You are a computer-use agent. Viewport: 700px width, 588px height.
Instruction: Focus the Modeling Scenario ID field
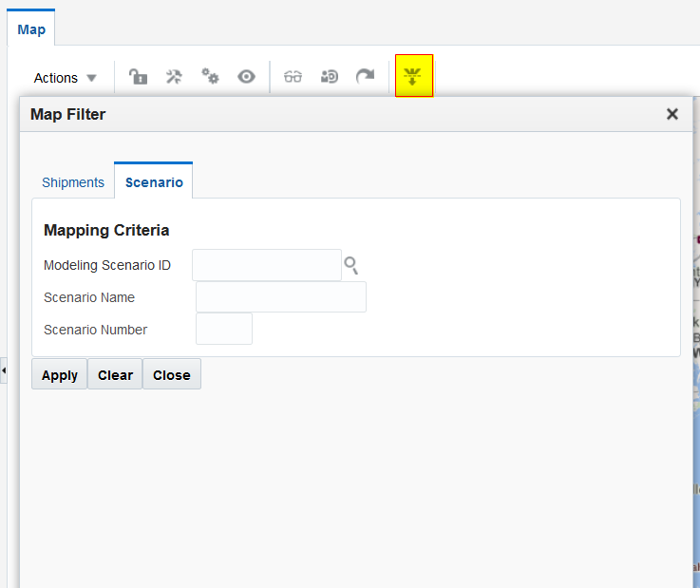pyautogui.click(x=267, y=265)
